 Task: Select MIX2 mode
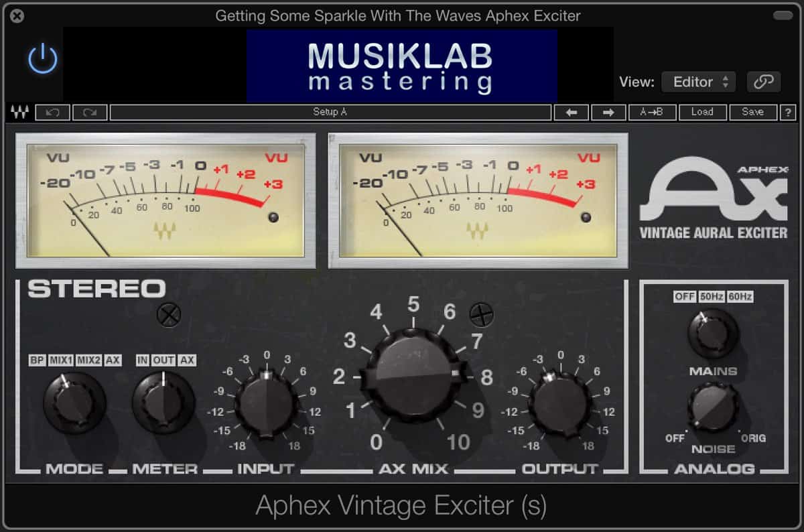pos(89,360)
